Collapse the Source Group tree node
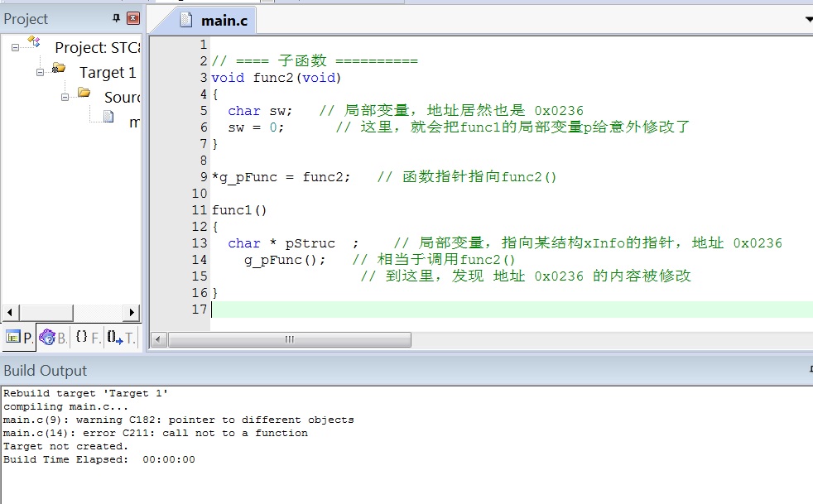Viewport: 813px width, 504px height. tap(65, 97)
